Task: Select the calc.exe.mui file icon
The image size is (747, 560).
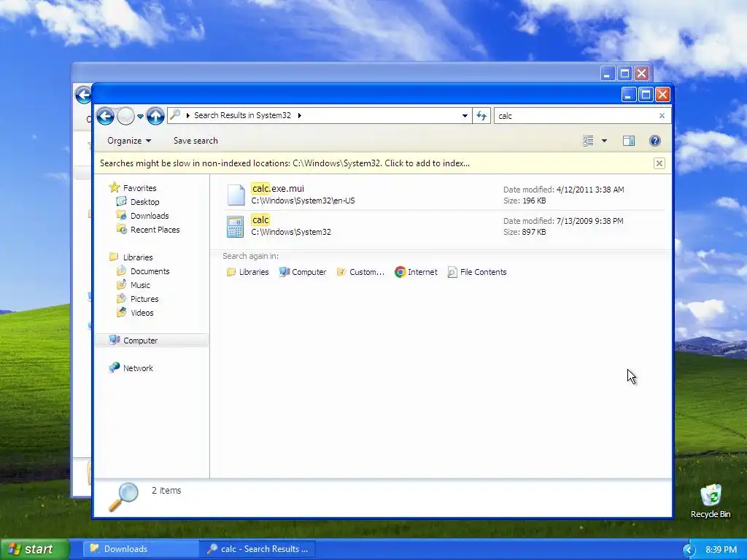Action: pos(236,195)
